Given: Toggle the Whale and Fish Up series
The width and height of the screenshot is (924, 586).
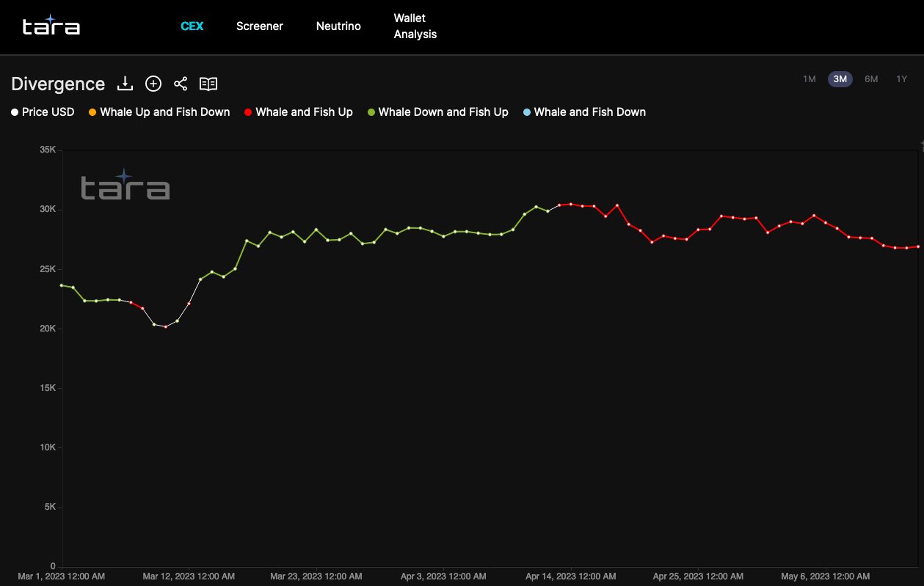Looking at the screenshot, I should [298, 112].
